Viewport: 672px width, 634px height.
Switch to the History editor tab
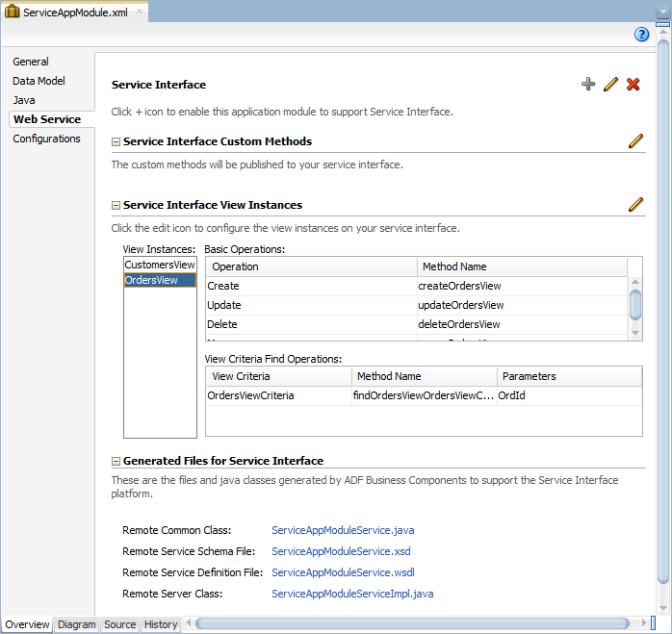(161, 624)
